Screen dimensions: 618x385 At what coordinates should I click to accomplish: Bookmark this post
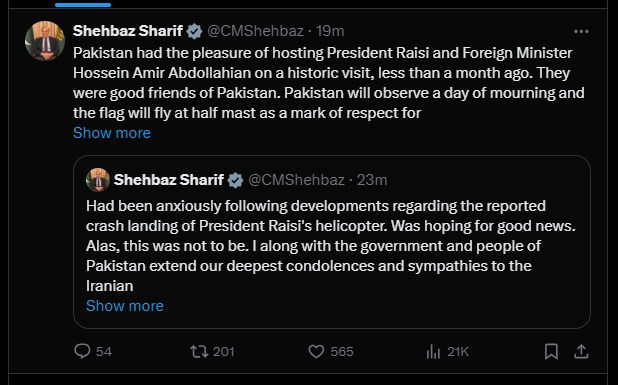click(551, 351)
